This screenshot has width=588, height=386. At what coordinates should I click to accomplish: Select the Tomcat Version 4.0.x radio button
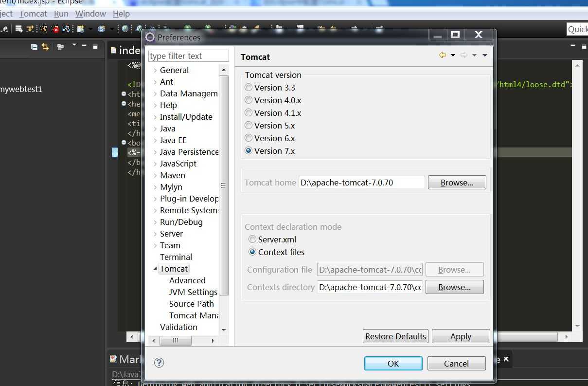pos(249,100)
